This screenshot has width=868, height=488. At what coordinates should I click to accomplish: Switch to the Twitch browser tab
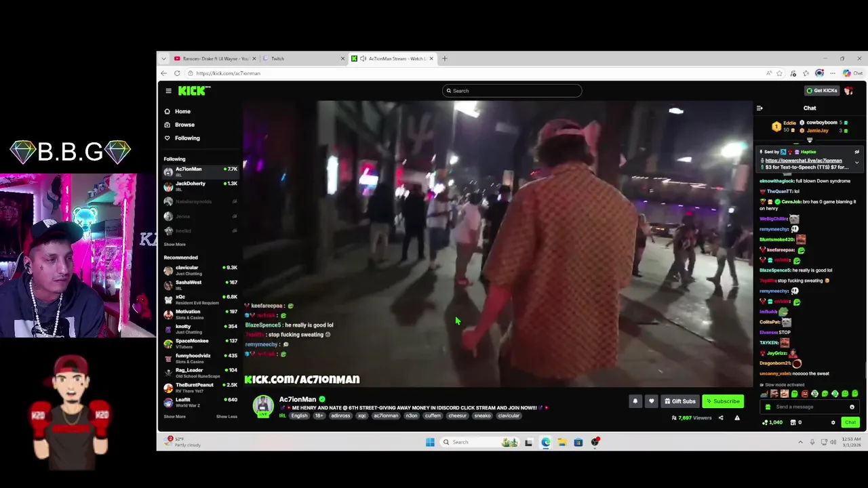(303, 59)
